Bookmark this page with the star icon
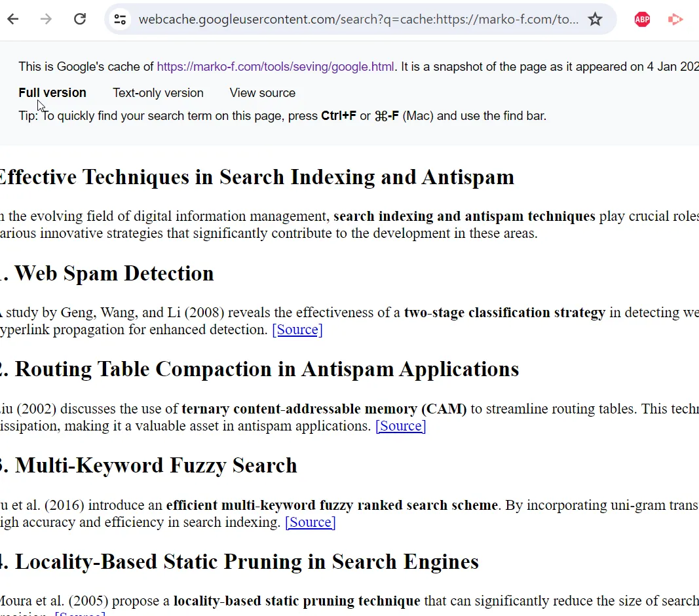 595,19
